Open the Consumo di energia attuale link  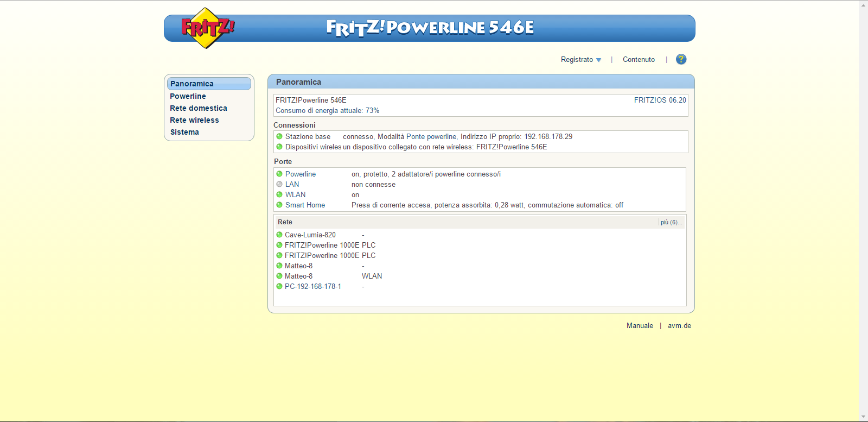[327, 110]
